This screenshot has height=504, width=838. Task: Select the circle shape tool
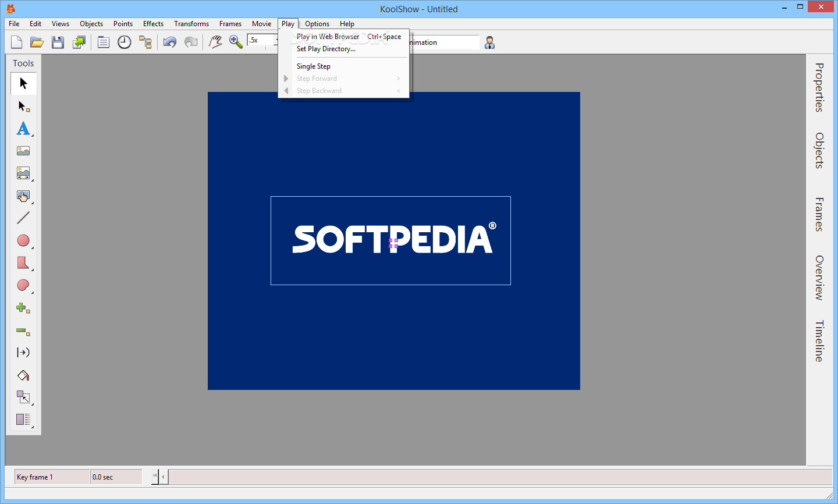pyautogui.click(x=23, y=240)
